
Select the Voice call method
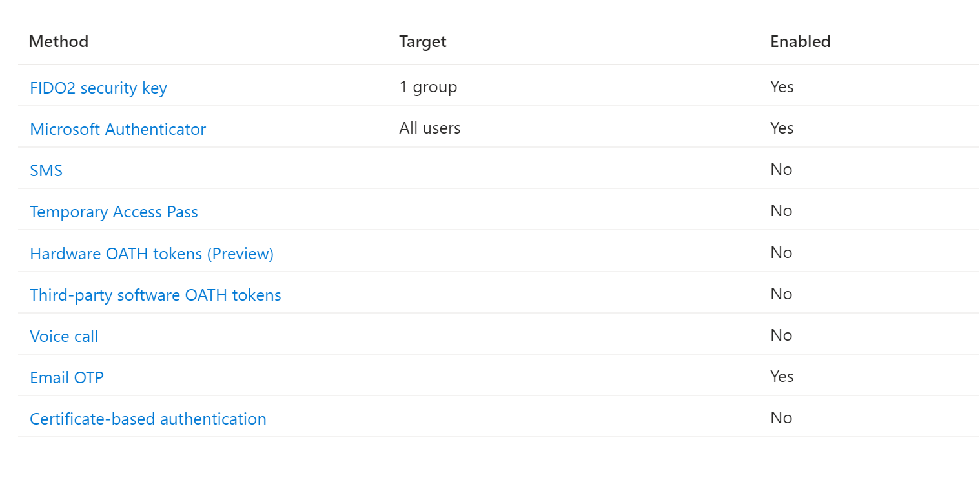click(64, 336)
